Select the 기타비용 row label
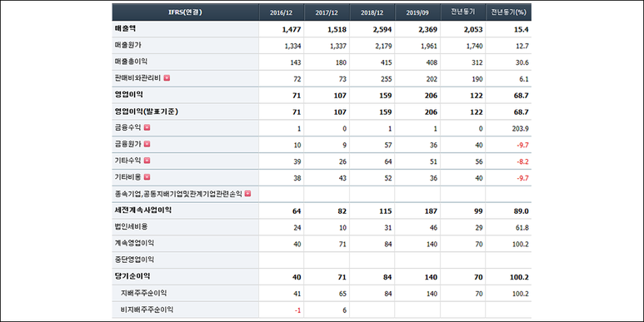644x322 pixels. 127,176
